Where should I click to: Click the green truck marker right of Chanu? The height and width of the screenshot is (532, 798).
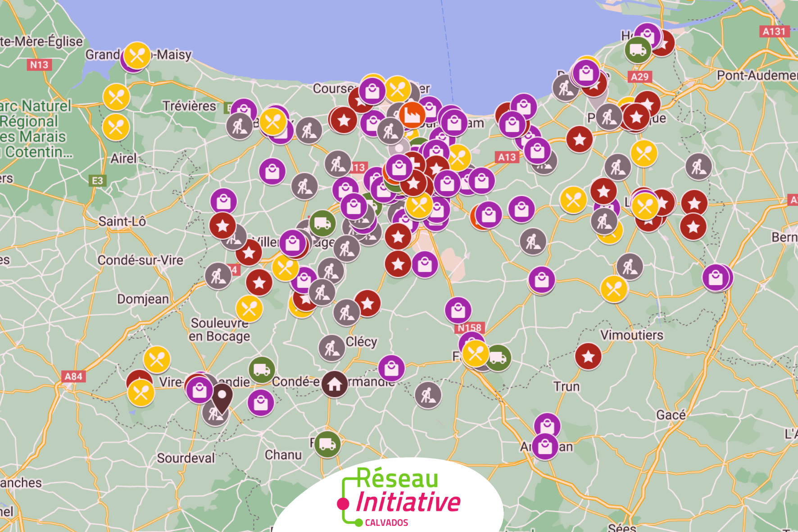coord(327,445)
